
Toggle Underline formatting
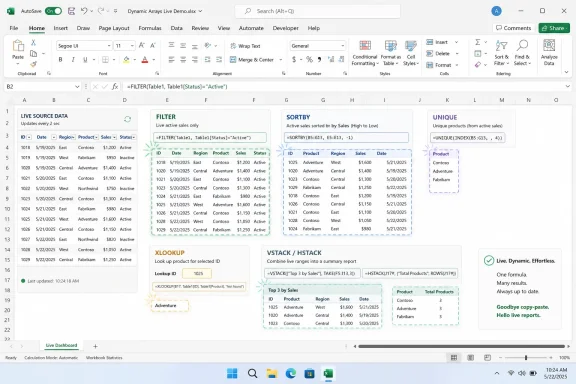click(x=85, y=60)
